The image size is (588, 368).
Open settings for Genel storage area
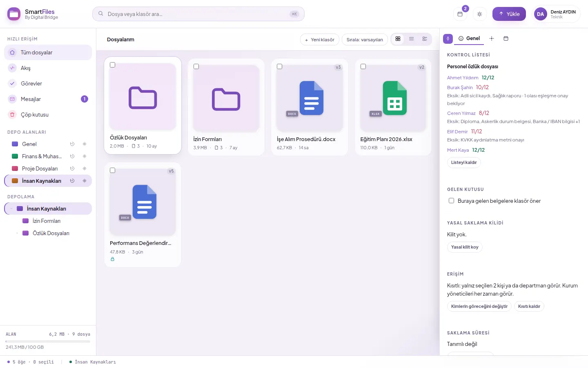85,144
